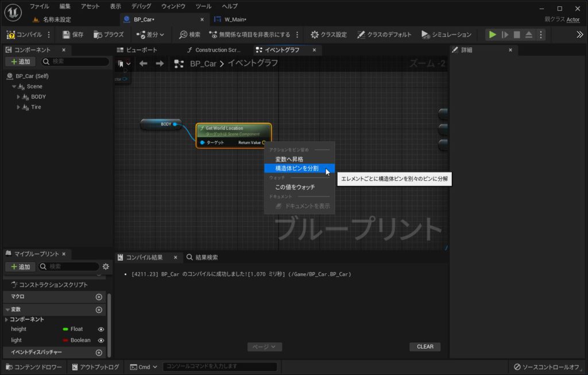The height and width of the screenshot is (375, 588).
Task: Toggle 無関係な項目を非表示にする
Action: 250,34
